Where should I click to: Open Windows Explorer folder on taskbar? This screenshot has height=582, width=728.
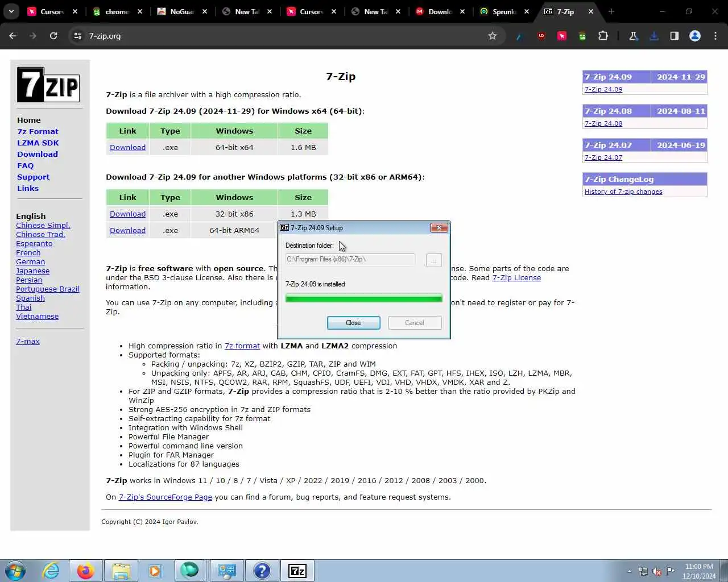click(x=121, y=571)
